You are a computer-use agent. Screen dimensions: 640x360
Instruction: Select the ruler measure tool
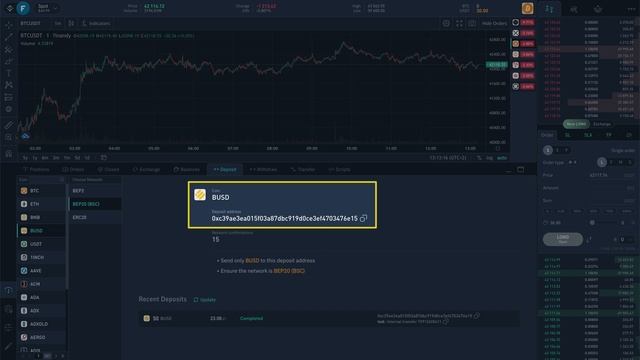pyautogui.click(x=9, y=125)
